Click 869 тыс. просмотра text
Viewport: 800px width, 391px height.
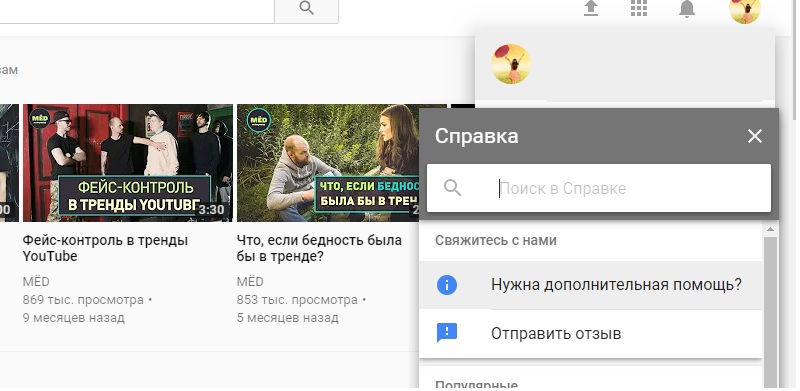click(83, 300)
